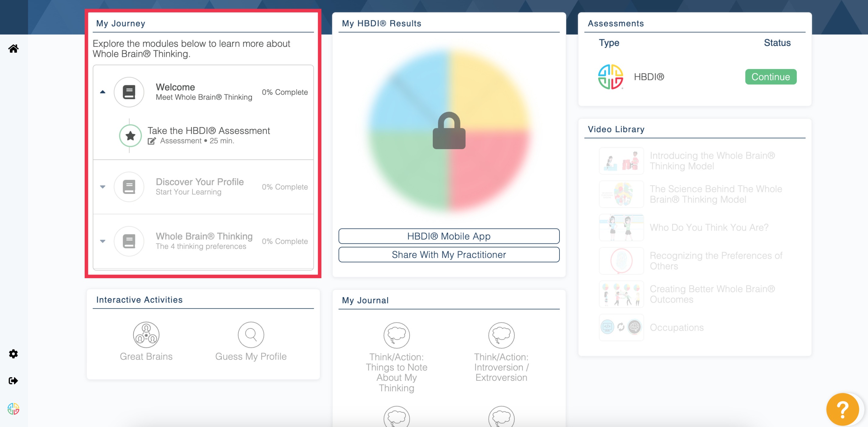
Task: Open Settings via the gear icon
Action: (x=13, y=354)
